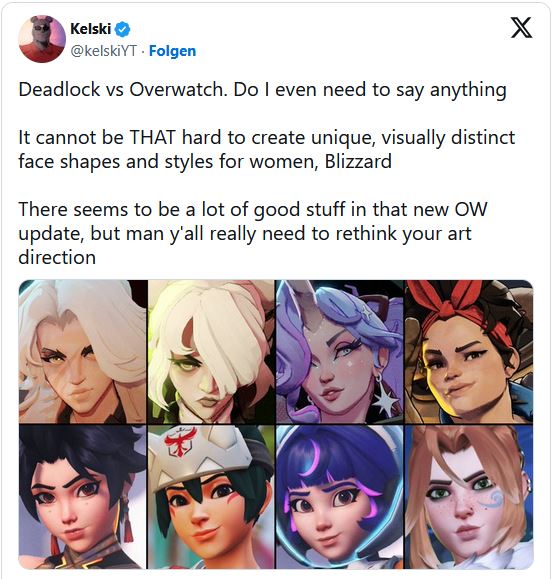
Task: Open freckled green-eyed character portrait
Action: [x=469, y=497]
